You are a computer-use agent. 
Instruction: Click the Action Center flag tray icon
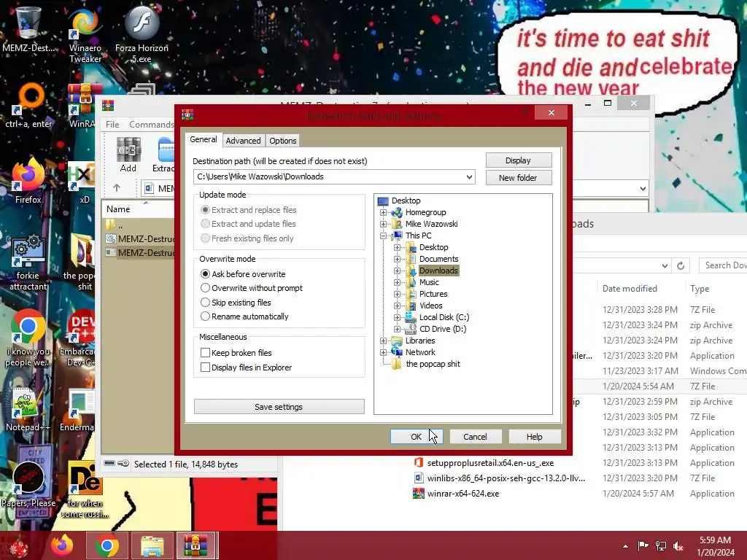643,546
